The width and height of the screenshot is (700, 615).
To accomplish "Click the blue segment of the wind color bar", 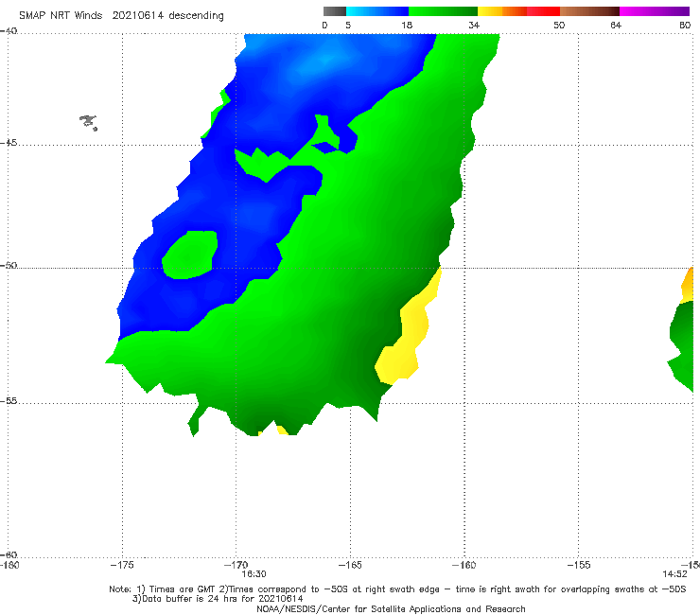I will pos(377,11).
